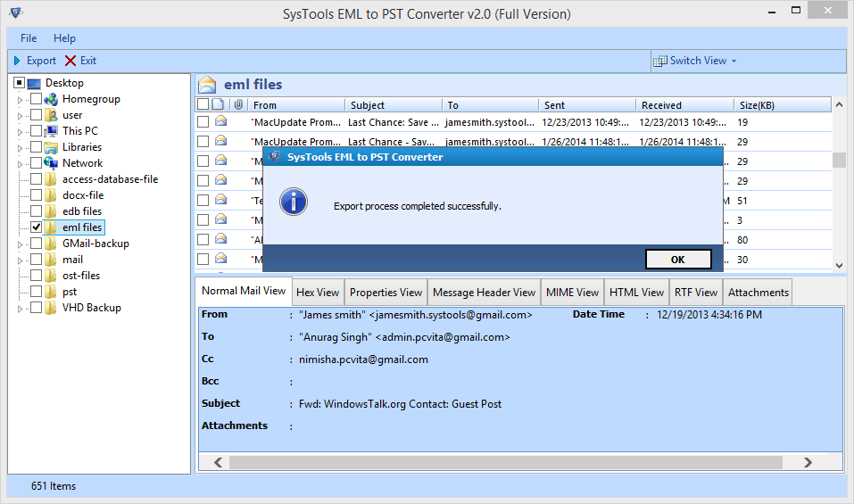Click the Libraries icon in tree
The width and height of the screenshot is (854, 504).
[x=51, y=147]
